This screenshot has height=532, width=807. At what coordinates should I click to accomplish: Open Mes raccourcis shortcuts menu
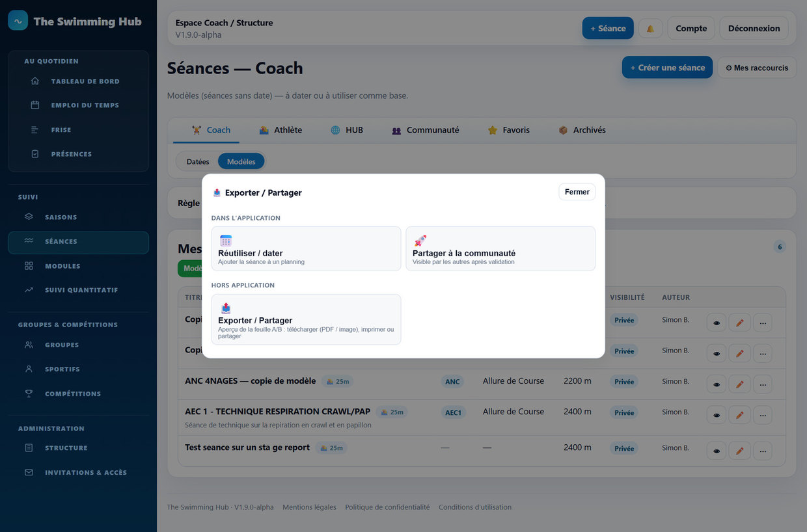[757, 68]
